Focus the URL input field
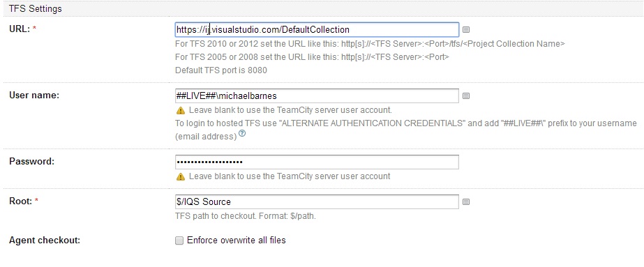The height and width of the screenshot is (267, 644). [x=317, y=29]
